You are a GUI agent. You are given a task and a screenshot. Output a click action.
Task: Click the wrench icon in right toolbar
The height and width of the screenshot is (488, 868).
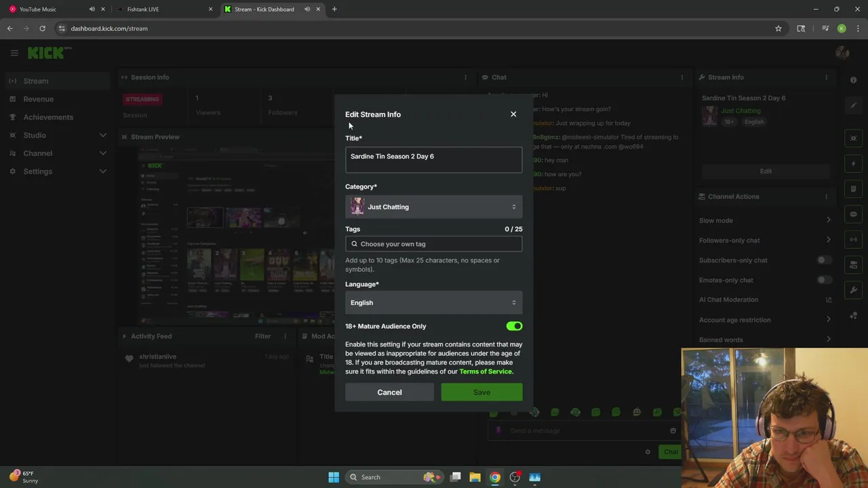click(854, 290)
